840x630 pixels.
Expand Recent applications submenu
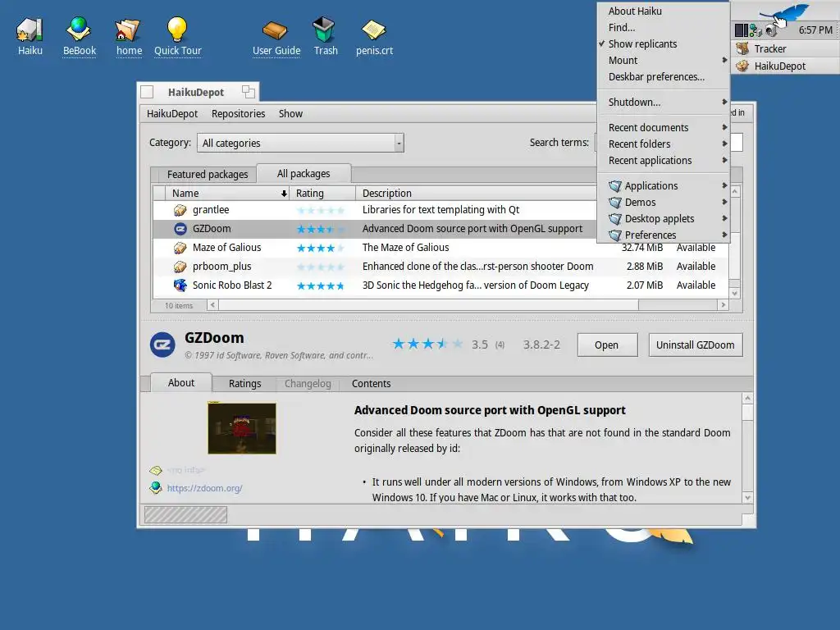point(663,161)
